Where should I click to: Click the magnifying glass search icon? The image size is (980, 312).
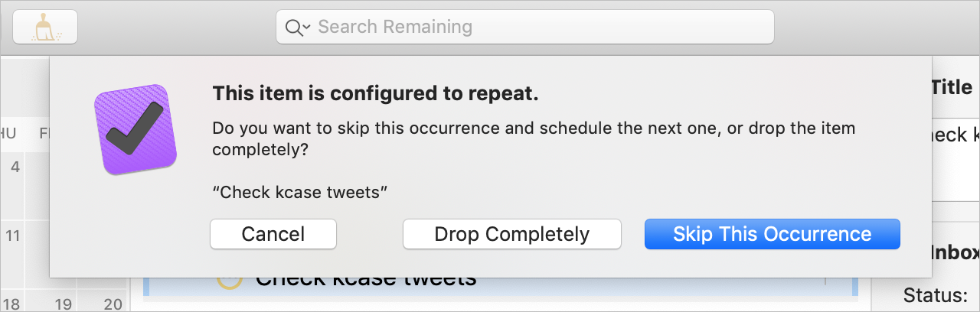(x=293, y=28)
